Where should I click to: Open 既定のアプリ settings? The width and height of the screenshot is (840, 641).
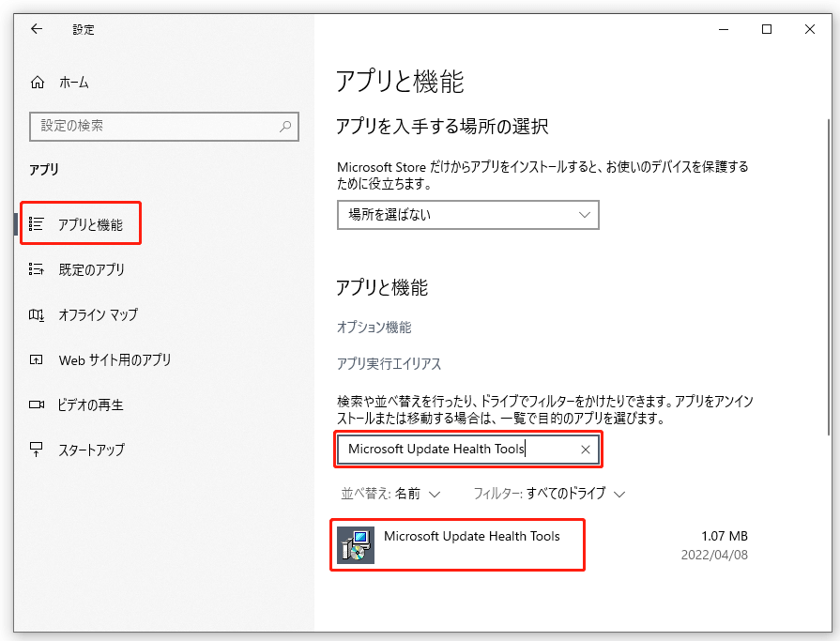click(77, 269)
